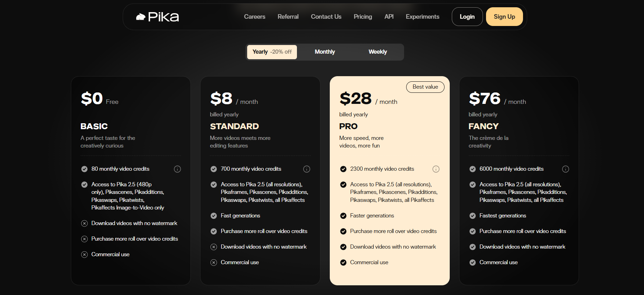644x295 pixels.
Task: Switch billing to Weekly
Action: click(x=377, y=52)
